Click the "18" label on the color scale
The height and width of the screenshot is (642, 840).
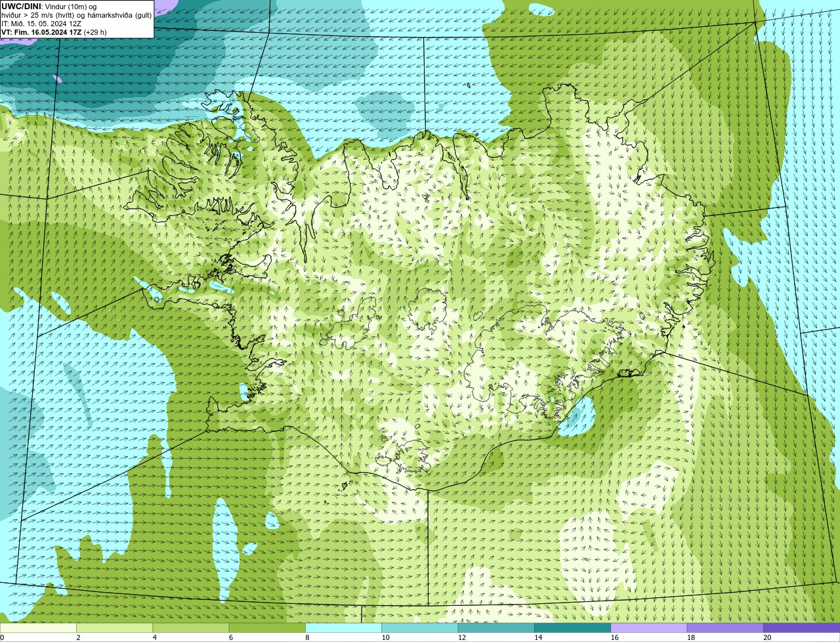click(x=691, y=637)
